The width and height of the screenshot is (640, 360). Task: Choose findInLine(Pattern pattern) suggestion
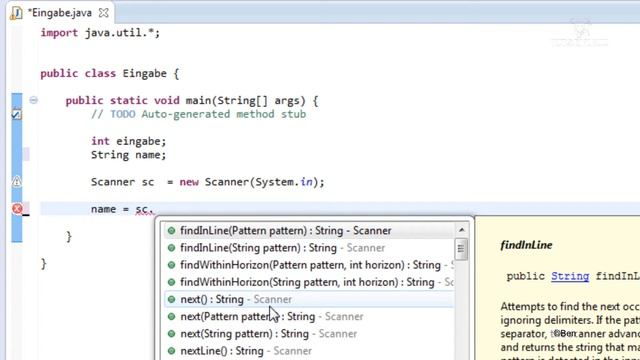pos(309,231)
